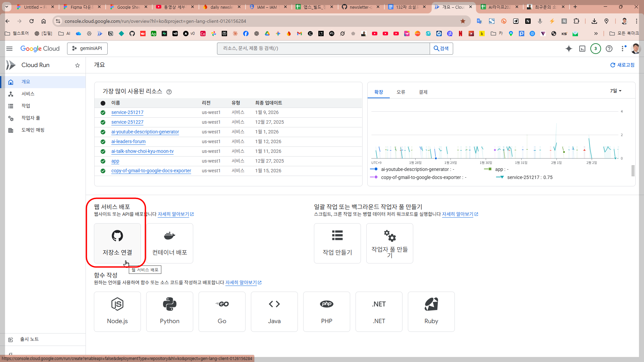Pin Cloud Run with the star toggle

tap(77, 65)
